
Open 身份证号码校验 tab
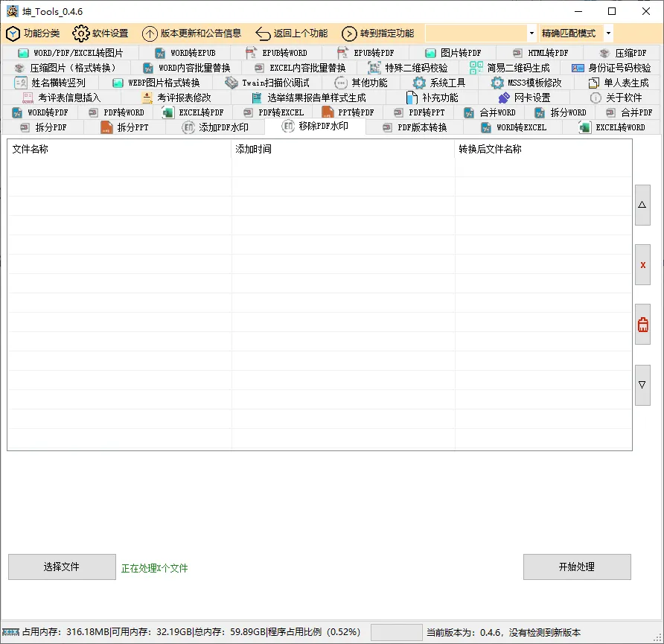tap(611, 68)
